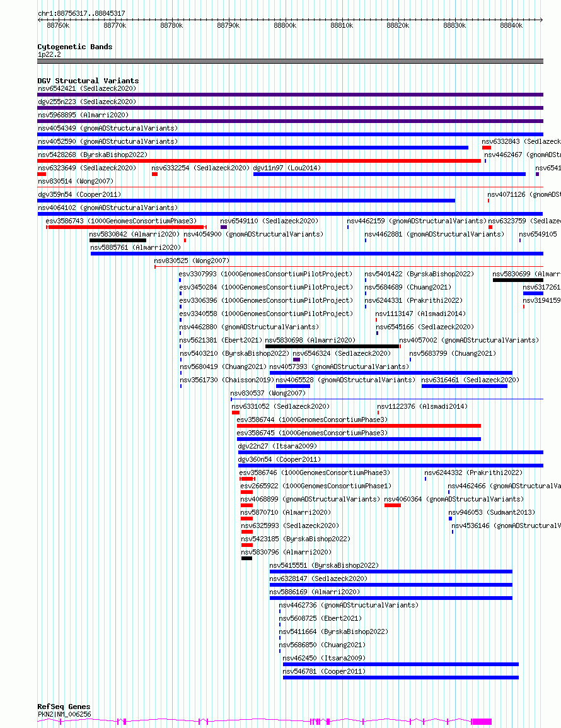Click nsv830537 (Wong2007) label

[268, 393]
